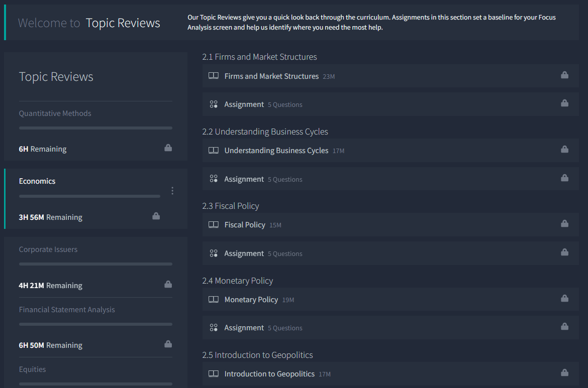Click the Economics progress bar

tap(89, 196)
